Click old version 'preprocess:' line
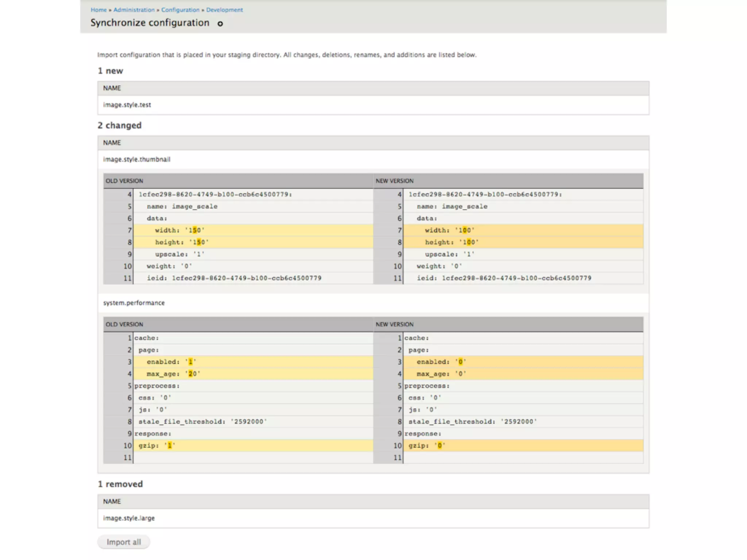The height and width of the screenshot is (560, 747). pyautogui.click(x=253, y=386)
